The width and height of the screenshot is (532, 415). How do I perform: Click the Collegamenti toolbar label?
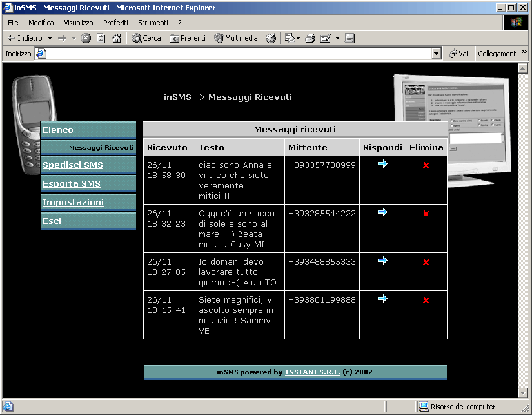[497, 54]
